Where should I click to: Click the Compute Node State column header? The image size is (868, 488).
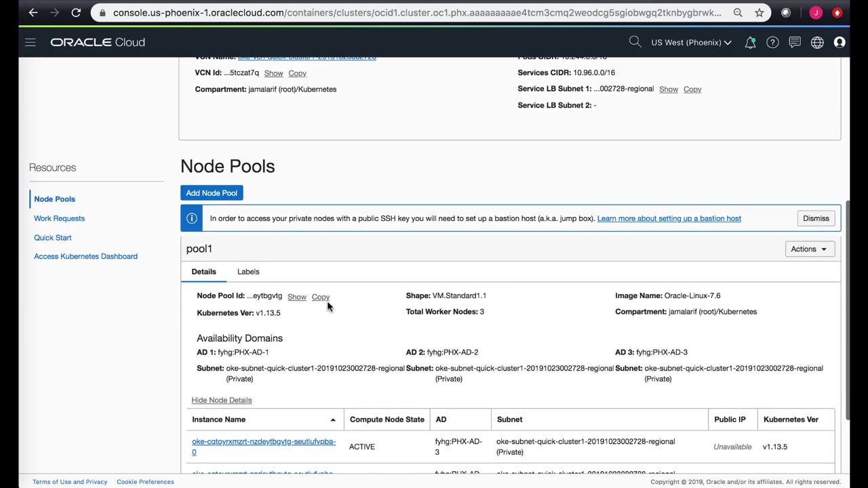(387, 420)
